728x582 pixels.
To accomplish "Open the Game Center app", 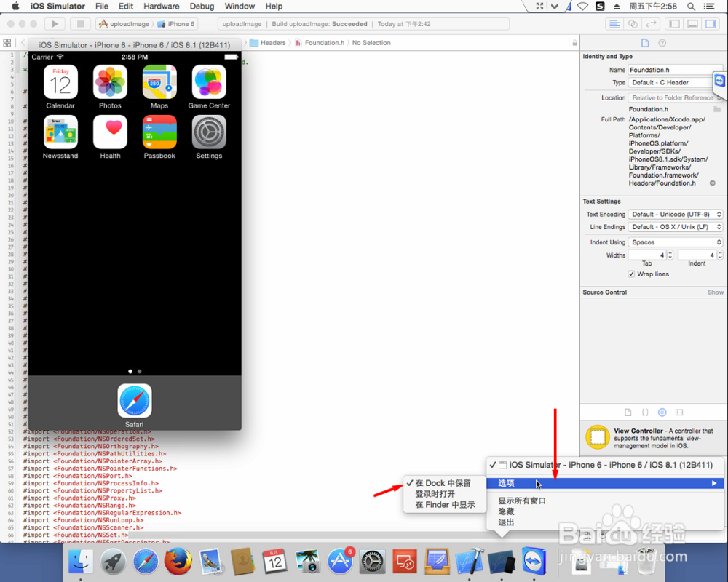I will [x=209, y=81].
